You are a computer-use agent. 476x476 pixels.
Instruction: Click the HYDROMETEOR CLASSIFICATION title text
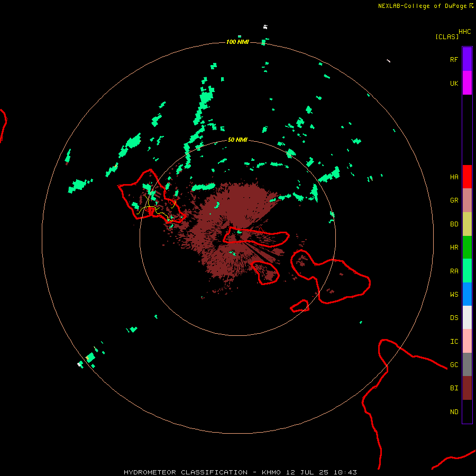click(x=186, y=472)
